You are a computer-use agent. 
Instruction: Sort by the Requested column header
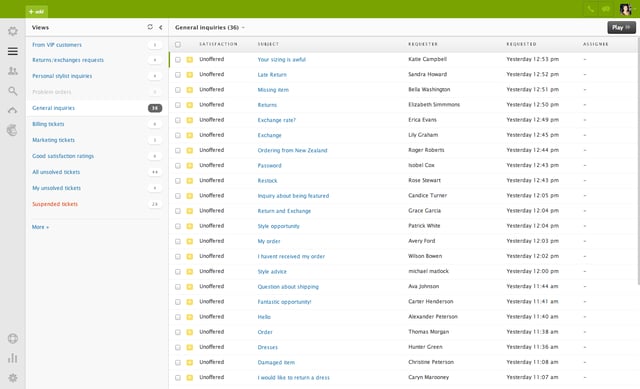[521, 44]
